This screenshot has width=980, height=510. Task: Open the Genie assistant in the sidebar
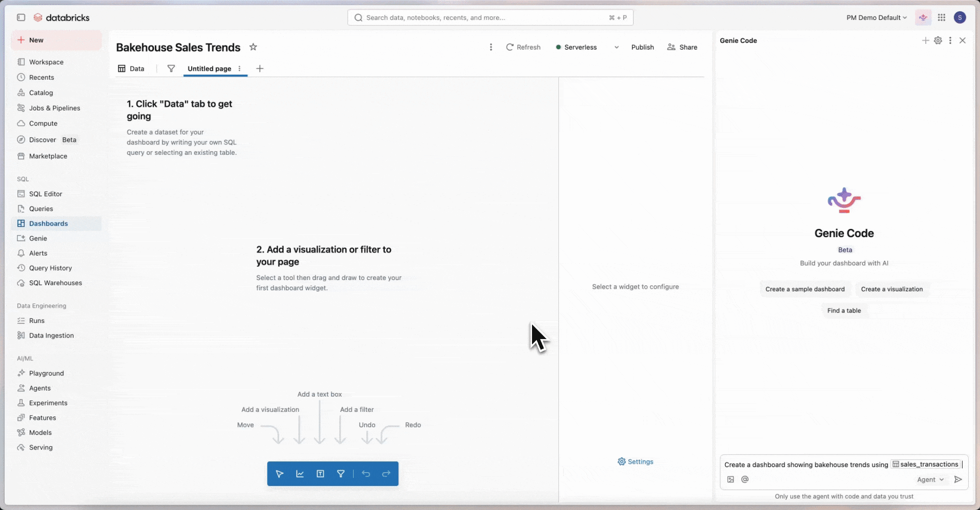point(38,238)
